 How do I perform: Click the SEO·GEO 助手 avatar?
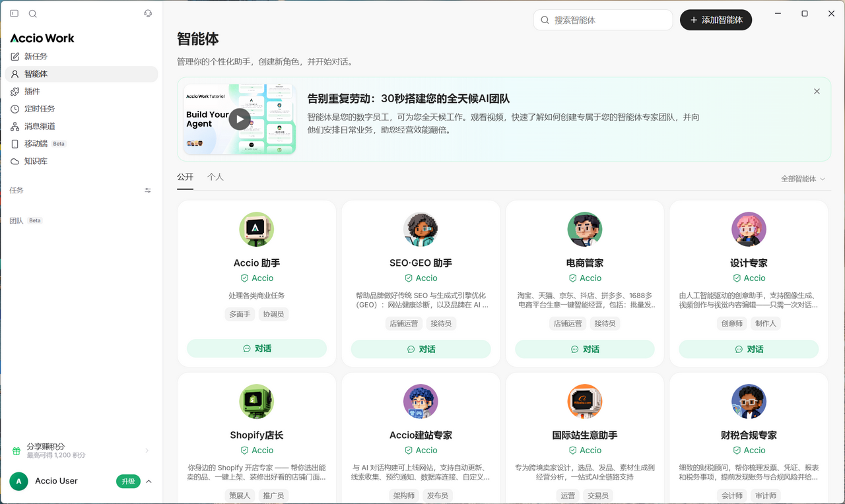click(421, 230)
